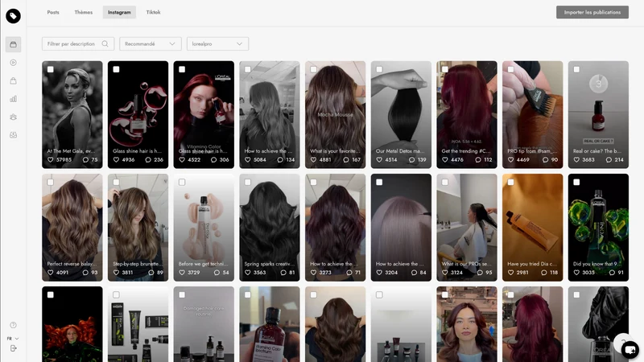Click the comment icon showing 118
Image resolution: width=644 pixels, height=362 pixels.
pyautogui.click(x=544, y=273)
